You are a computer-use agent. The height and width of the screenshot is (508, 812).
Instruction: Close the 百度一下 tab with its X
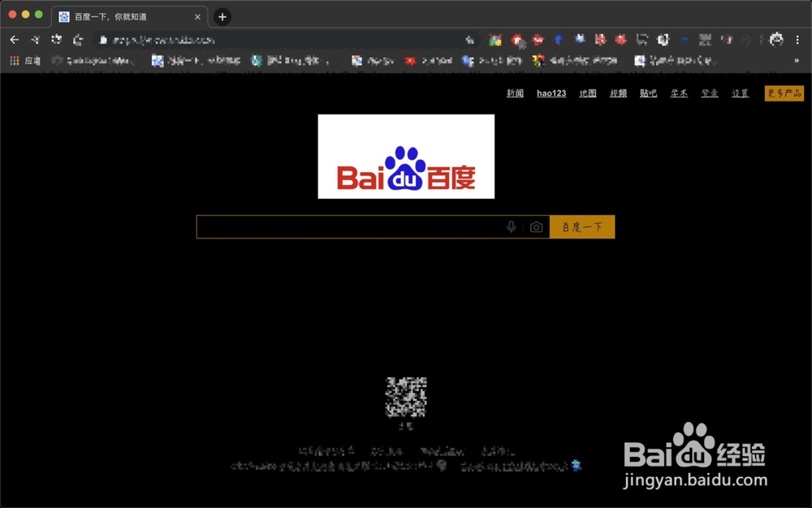click(x=197, y=17)
